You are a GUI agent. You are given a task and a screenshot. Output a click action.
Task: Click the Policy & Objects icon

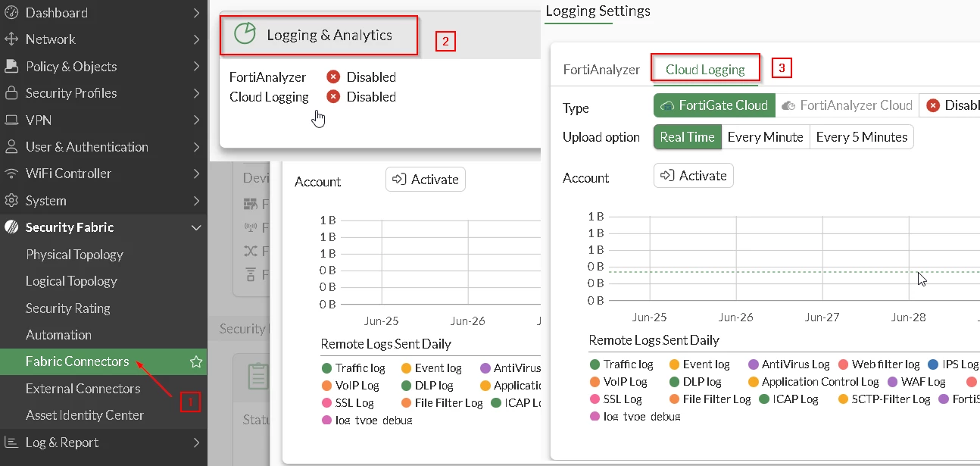tap(11, 66)
